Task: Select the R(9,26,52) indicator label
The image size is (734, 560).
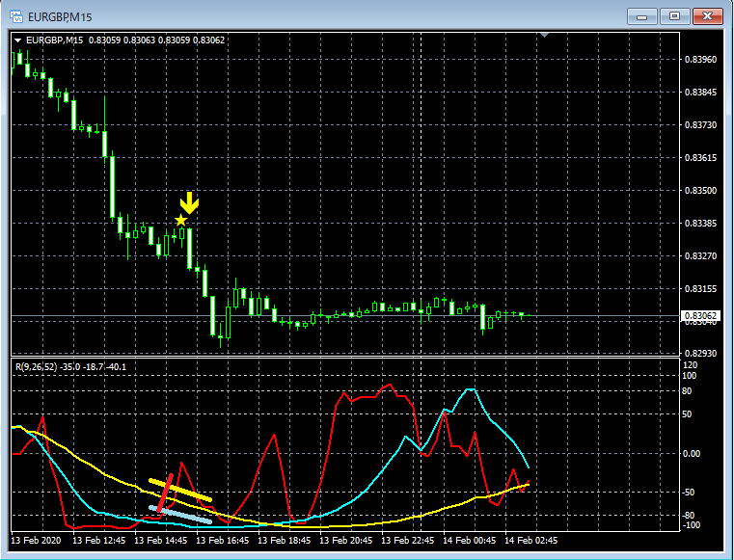Action: click(x=70, y=367)
